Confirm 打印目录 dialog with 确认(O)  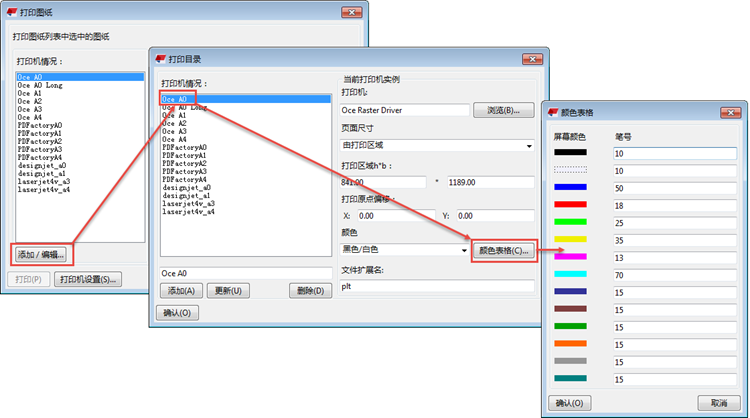click(177, 313)
